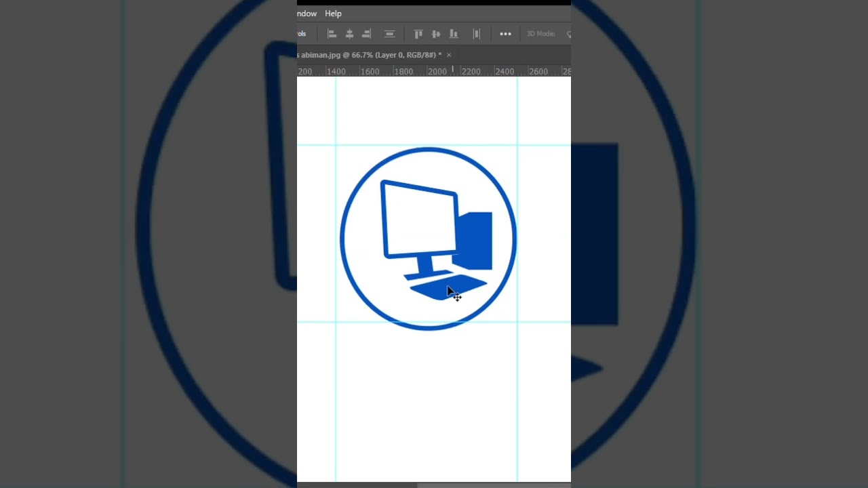Click the Align vertical centers icon
Image resolution: width=868 pixels, height=488 pixels.
coord(436,34)
